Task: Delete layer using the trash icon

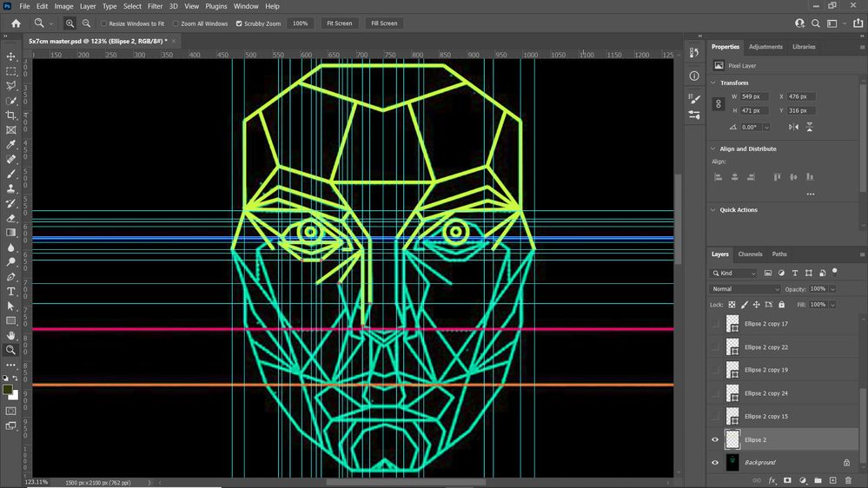Action: 848,480
